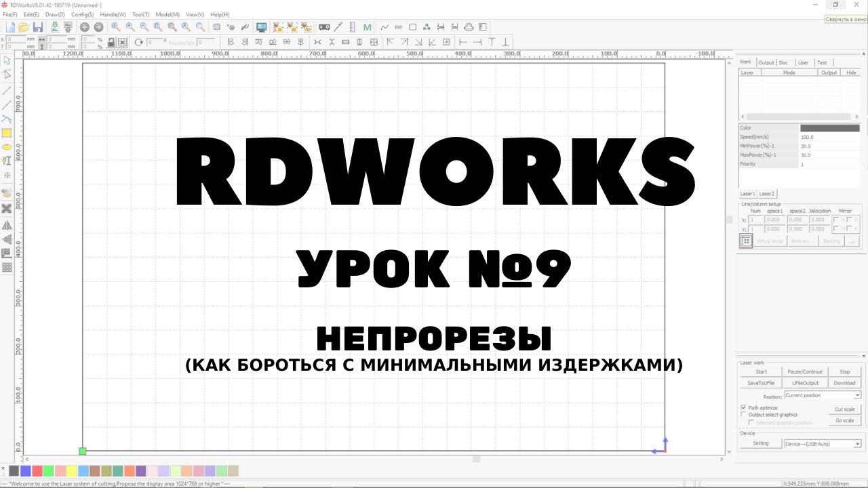Open the Config(S) menu
Image resolution: width=868 pixels, height=488 pixels.
83,14
